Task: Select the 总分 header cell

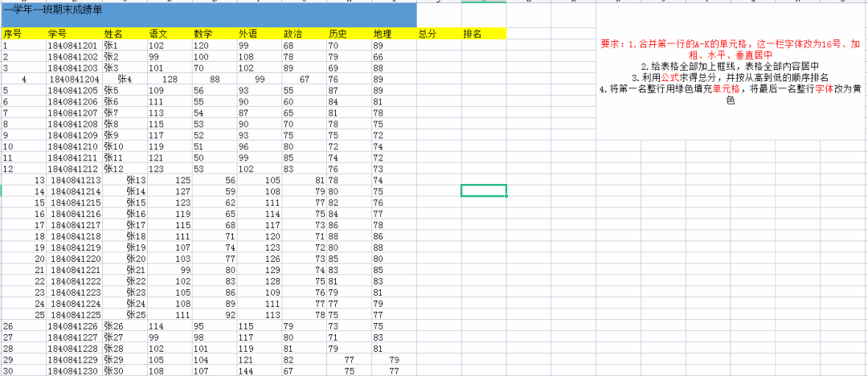Action: coord(438,34)
